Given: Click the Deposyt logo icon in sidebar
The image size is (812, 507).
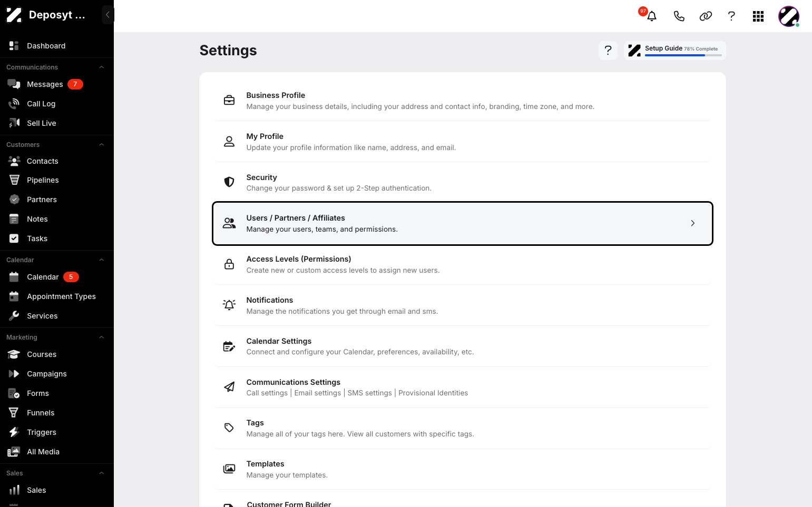Looking at the screenshot, I should (x=14, y=15).
